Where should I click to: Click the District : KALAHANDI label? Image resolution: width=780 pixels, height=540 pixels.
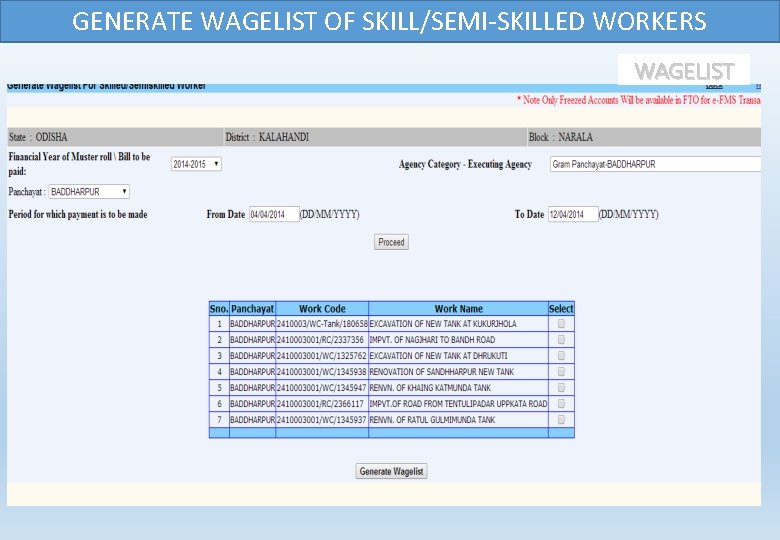(267, 137)
